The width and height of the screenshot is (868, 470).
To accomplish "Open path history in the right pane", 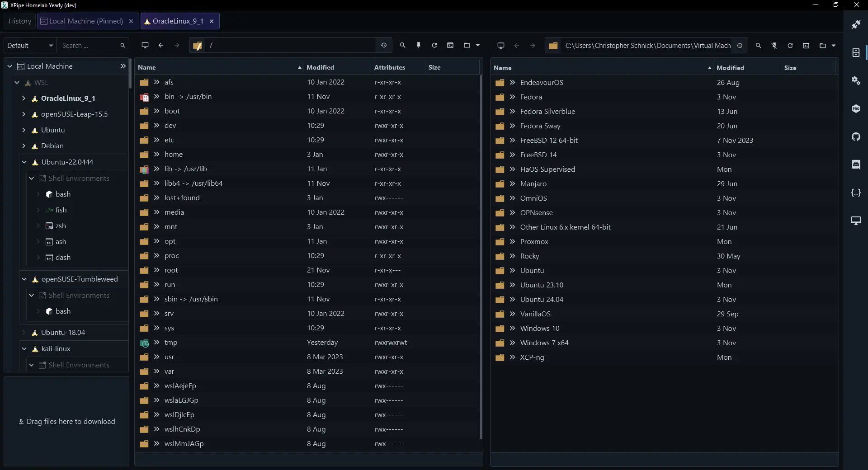I will pos(740,45).
